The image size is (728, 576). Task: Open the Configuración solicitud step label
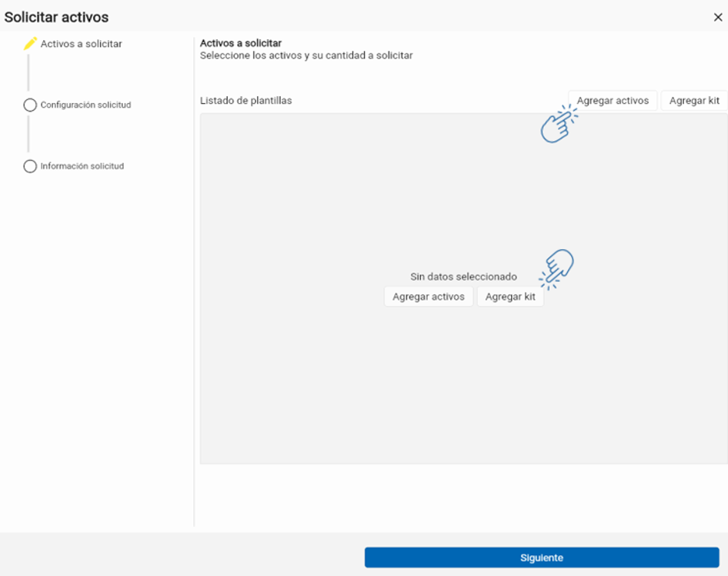point(86,105)
